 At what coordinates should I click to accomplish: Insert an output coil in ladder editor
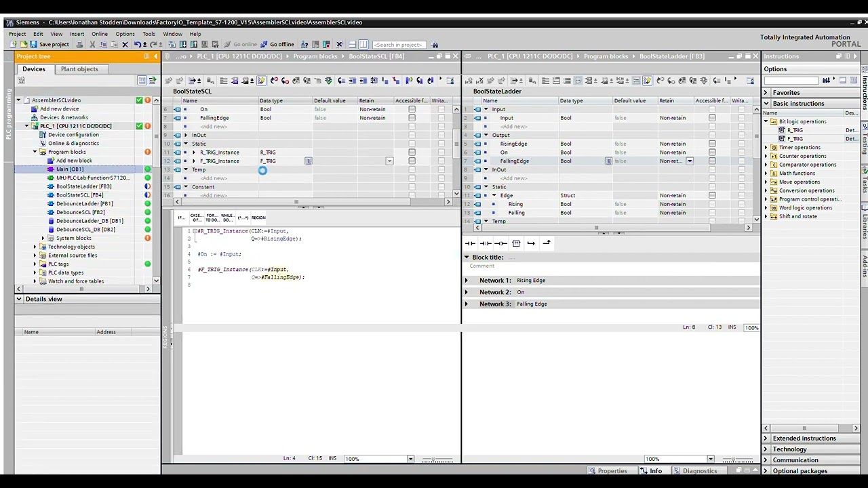500,243
